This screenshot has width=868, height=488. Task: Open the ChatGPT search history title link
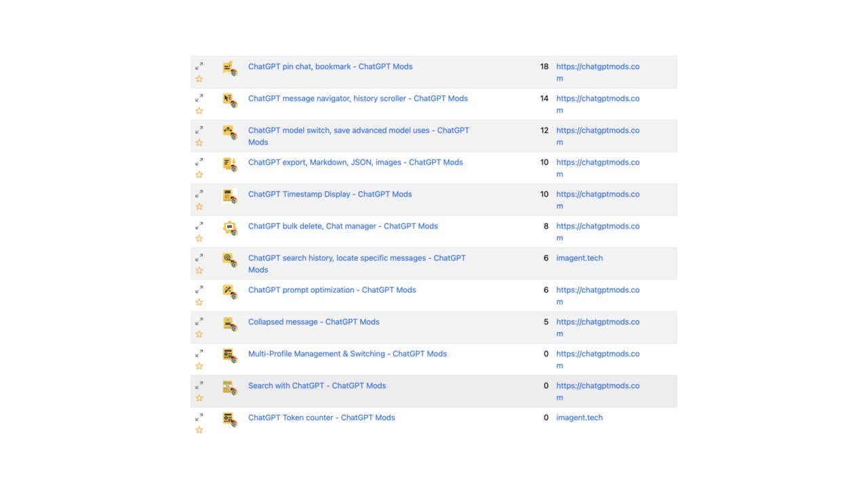tap(357, 264)
